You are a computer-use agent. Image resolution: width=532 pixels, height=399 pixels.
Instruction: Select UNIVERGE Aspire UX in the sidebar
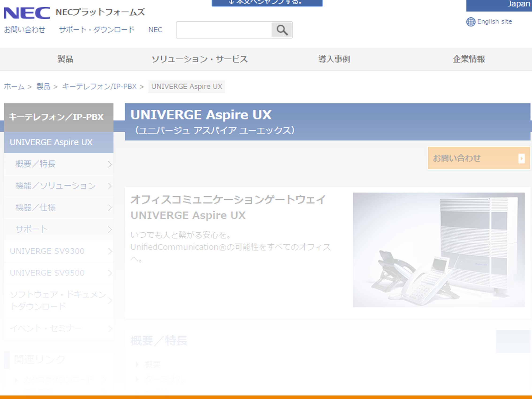coord(59,142)
